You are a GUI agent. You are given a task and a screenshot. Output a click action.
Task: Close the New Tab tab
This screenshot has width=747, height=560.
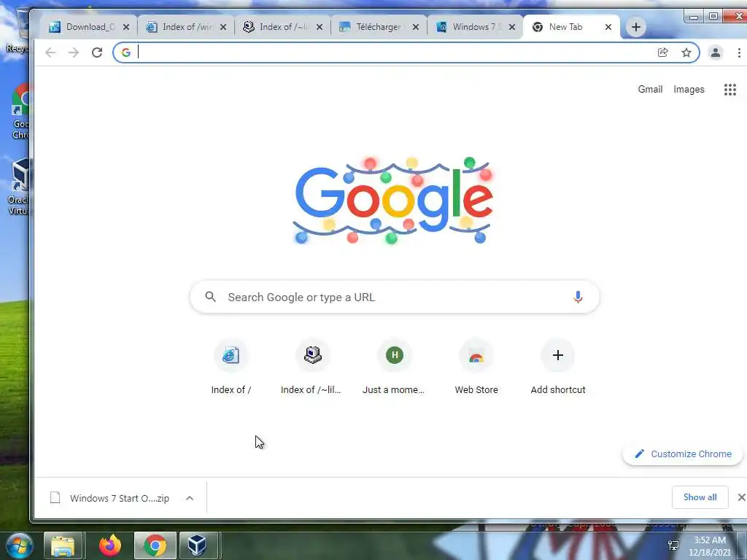608,27
